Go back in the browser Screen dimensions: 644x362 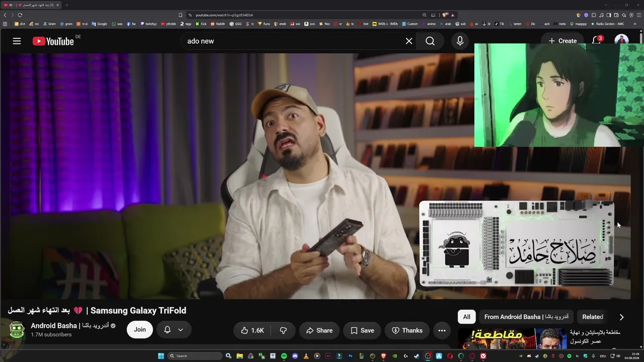click(x=6, y=15)
